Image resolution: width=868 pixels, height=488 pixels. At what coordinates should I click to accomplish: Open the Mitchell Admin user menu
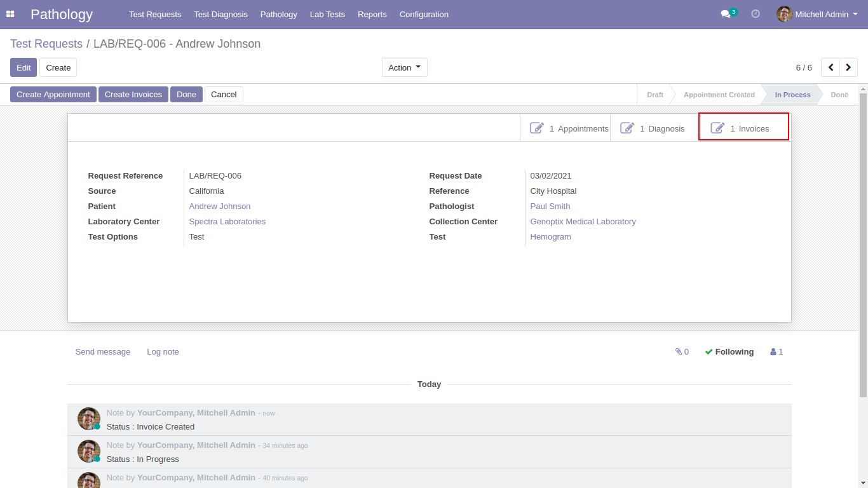(817, 14)
